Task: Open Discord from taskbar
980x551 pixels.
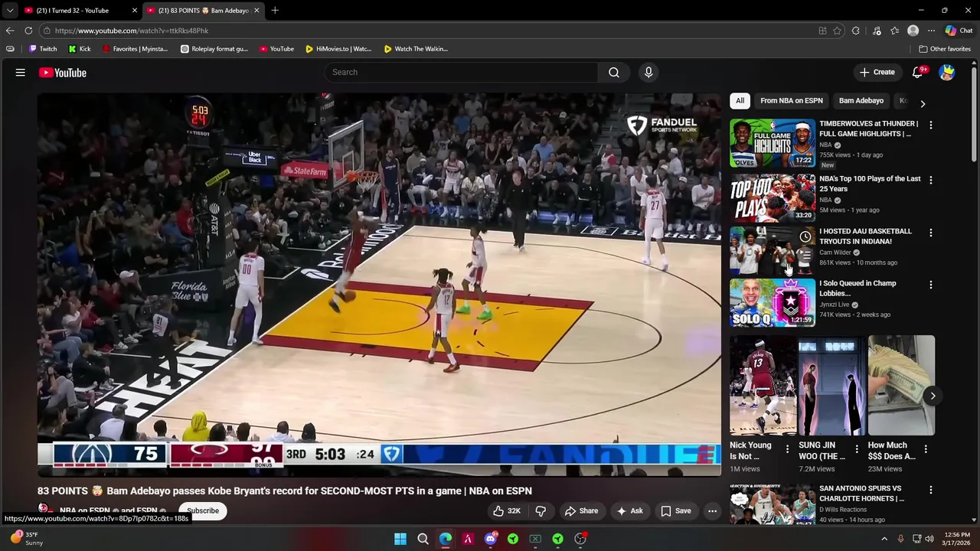Action: 491,539
